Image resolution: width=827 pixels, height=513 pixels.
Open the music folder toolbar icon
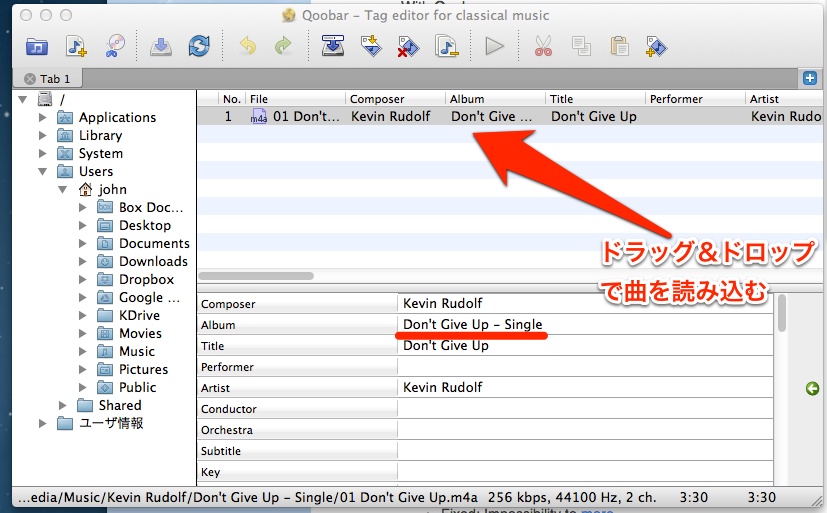coord(37,46)
